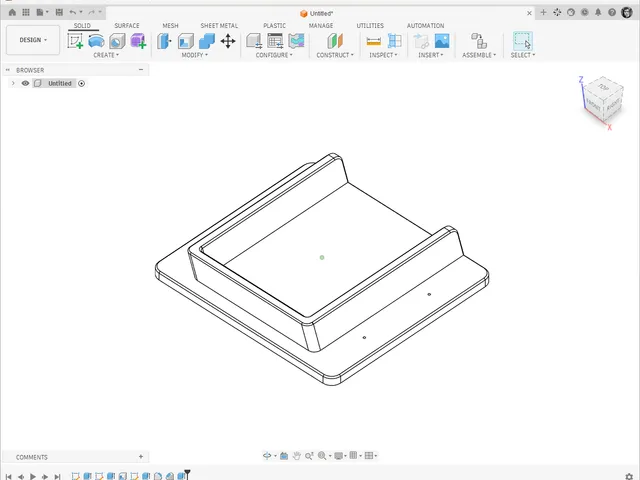The height and width of the screenshot is (480, 640).
Task: Open the CONSTRUCT dropdown menu
Action: click(335, 55)
